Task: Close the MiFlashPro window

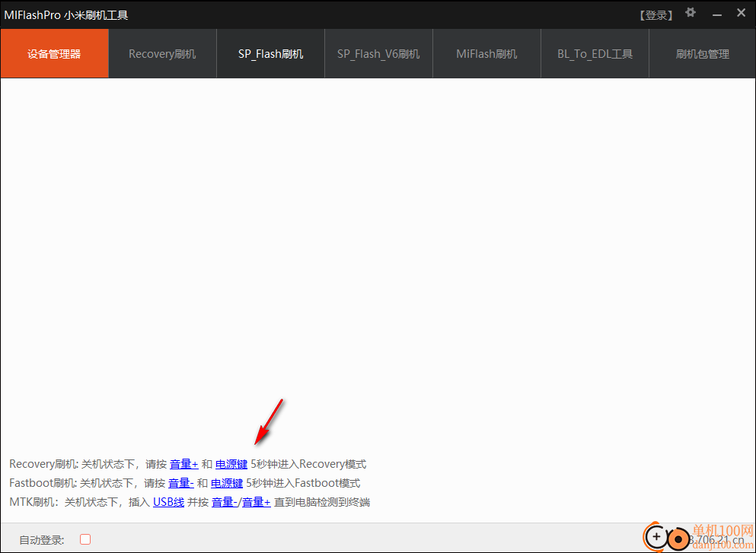Action: [x=741, y=13]
